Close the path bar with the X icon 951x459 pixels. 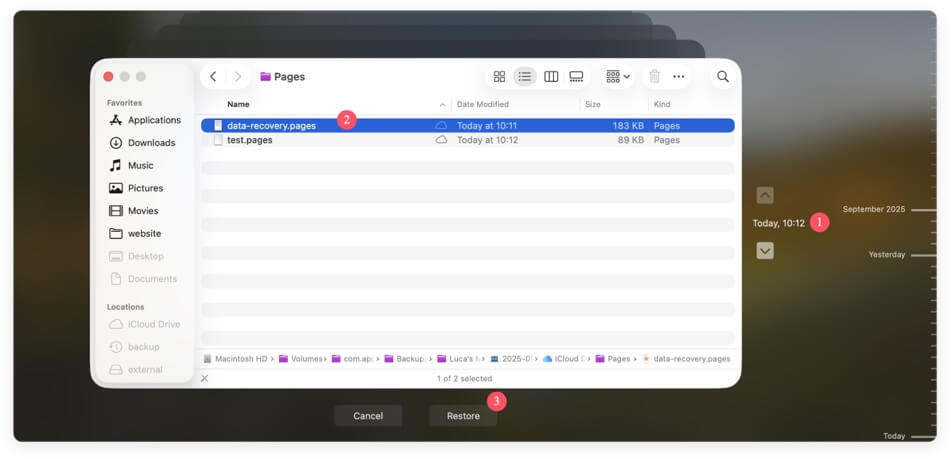coord(204,378)
